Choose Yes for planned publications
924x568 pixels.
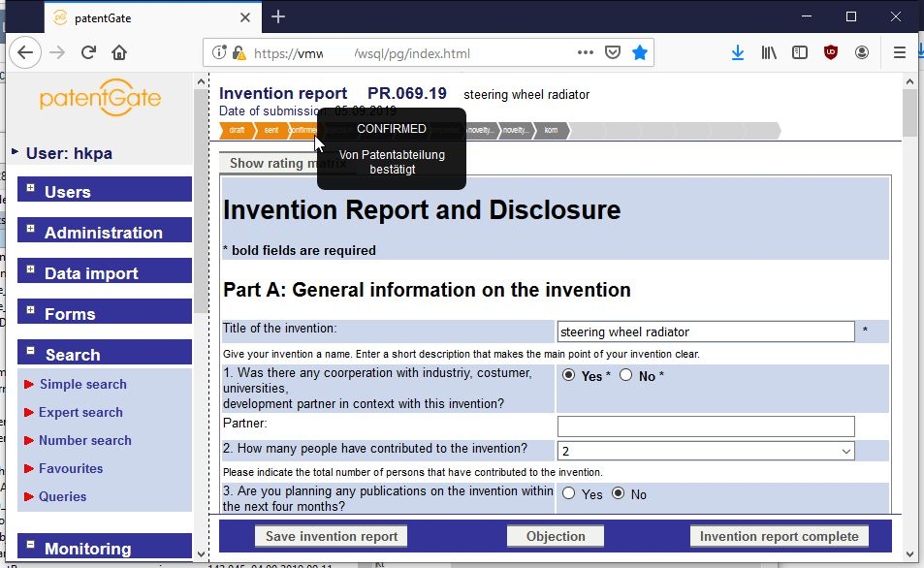[x=570, y=494]
